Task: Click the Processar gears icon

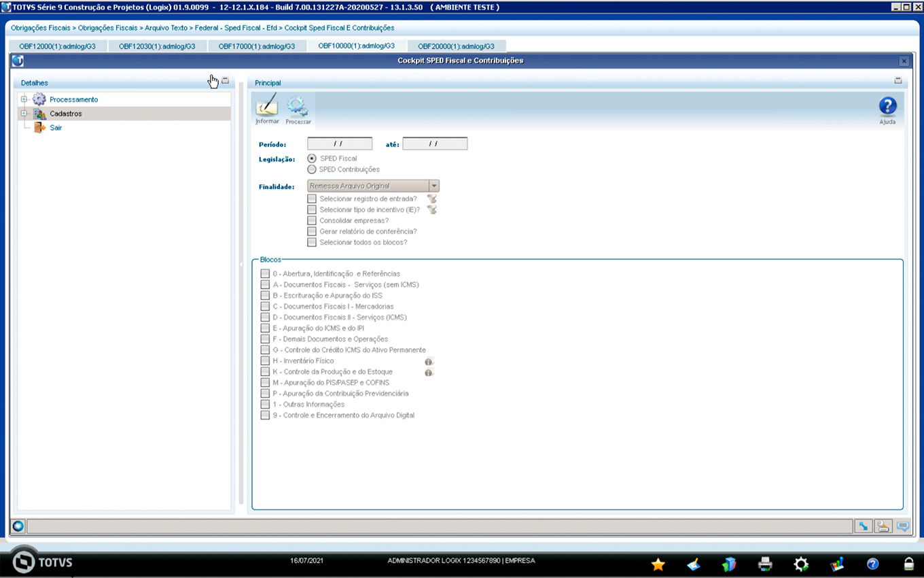Action: pos(298,109)
